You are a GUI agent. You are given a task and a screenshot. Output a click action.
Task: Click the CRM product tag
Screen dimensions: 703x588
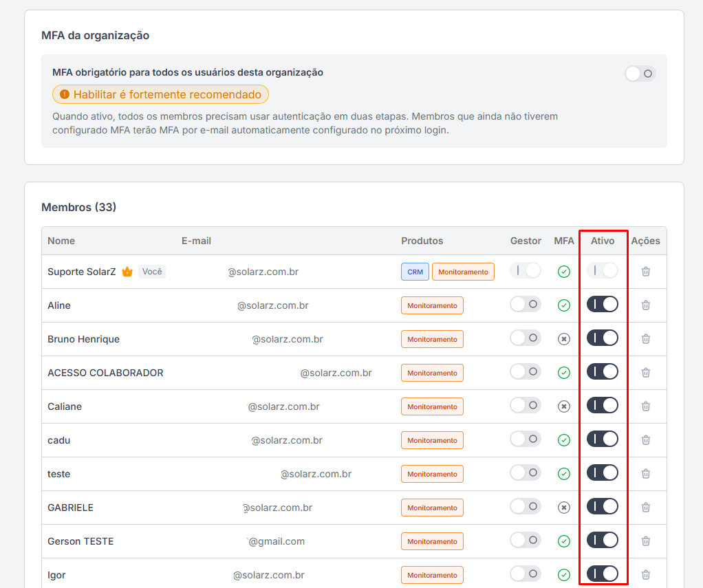point(415,272)
